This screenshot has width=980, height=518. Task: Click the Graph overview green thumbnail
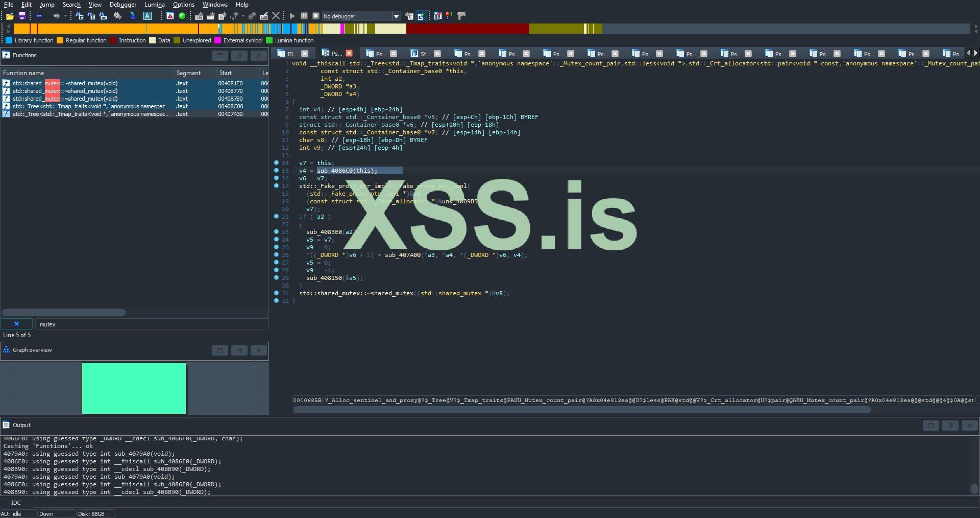click(134, 388)
